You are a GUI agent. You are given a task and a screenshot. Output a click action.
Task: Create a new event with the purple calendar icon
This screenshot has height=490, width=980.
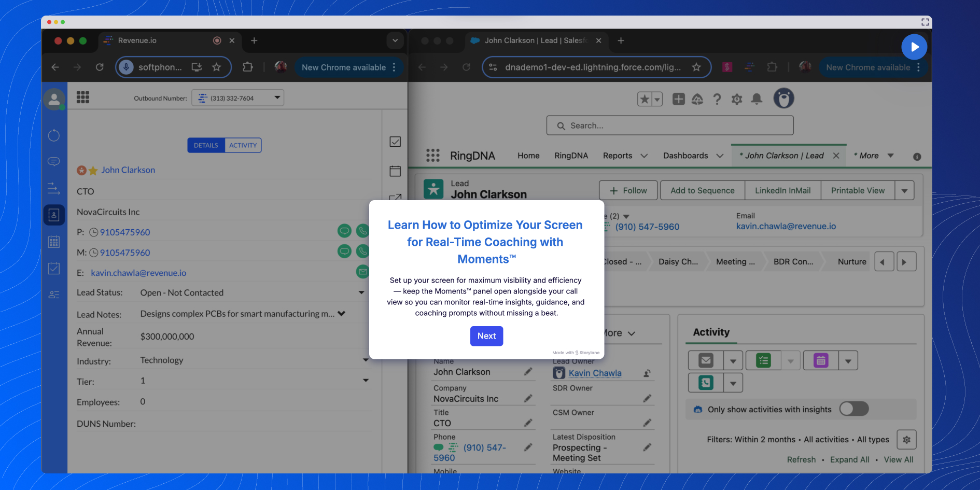click(x=820, y=360)
